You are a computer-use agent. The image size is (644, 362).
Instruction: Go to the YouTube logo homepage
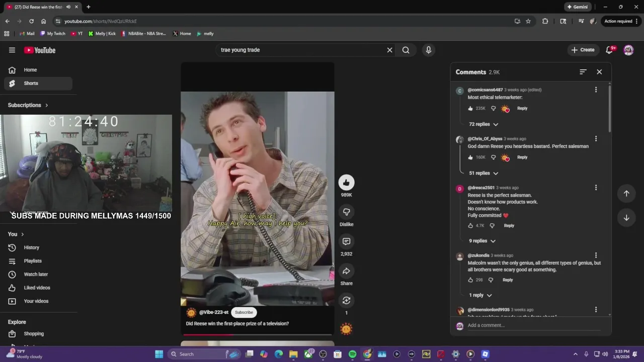coord(40,50)
